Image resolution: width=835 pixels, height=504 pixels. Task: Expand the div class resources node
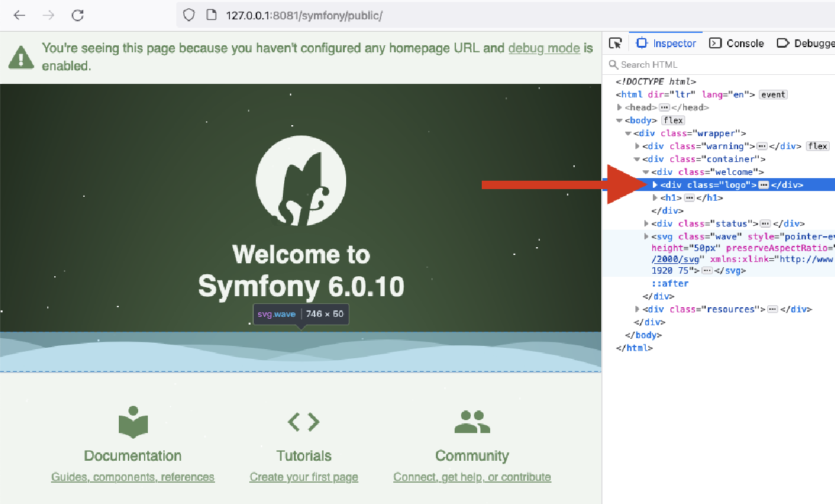coord(637,309)
